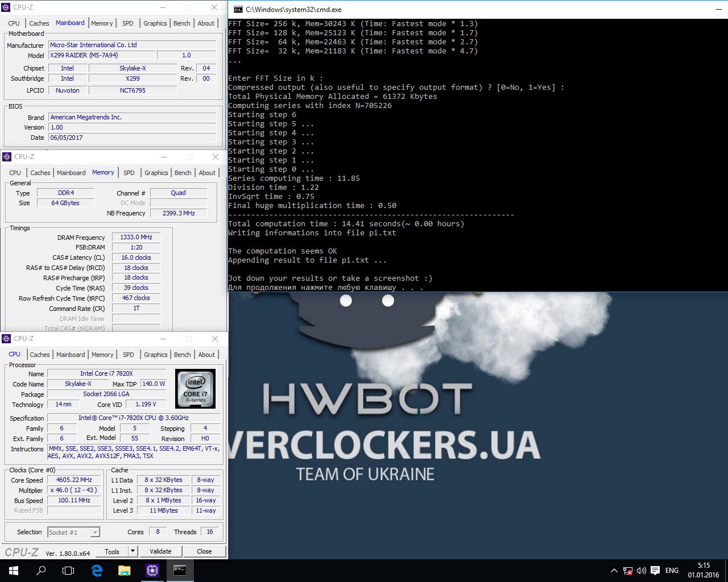728x582 pixels.
Task: Click Channel # value Quad
Action: 179,193
